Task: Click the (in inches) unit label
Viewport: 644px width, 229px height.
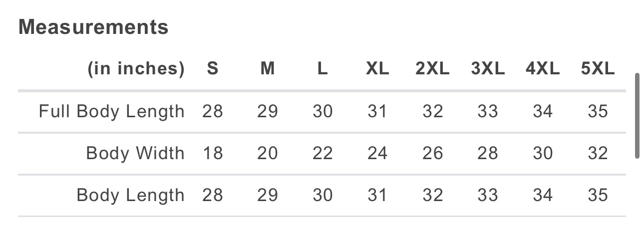Action: (136, 69)
